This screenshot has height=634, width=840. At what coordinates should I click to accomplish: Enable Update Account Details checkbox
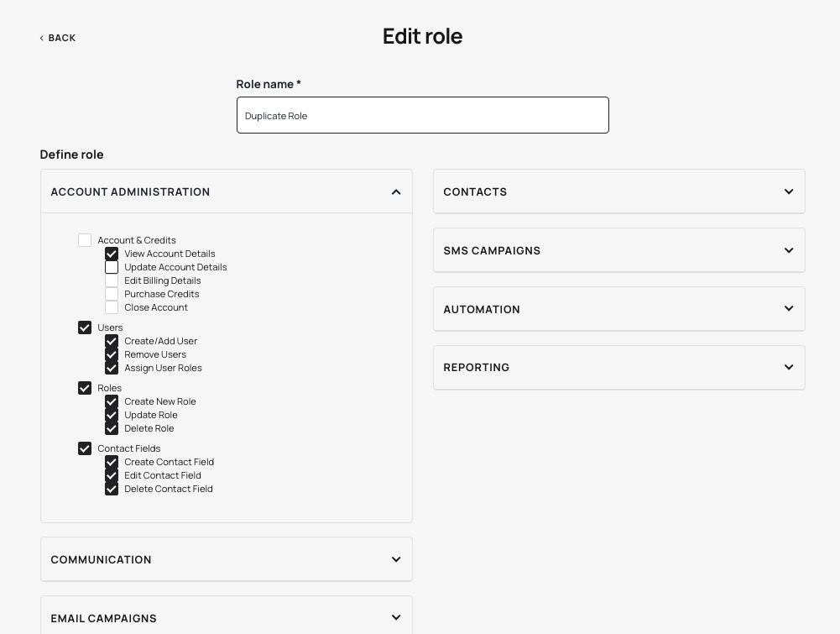[x=112, y=267]
